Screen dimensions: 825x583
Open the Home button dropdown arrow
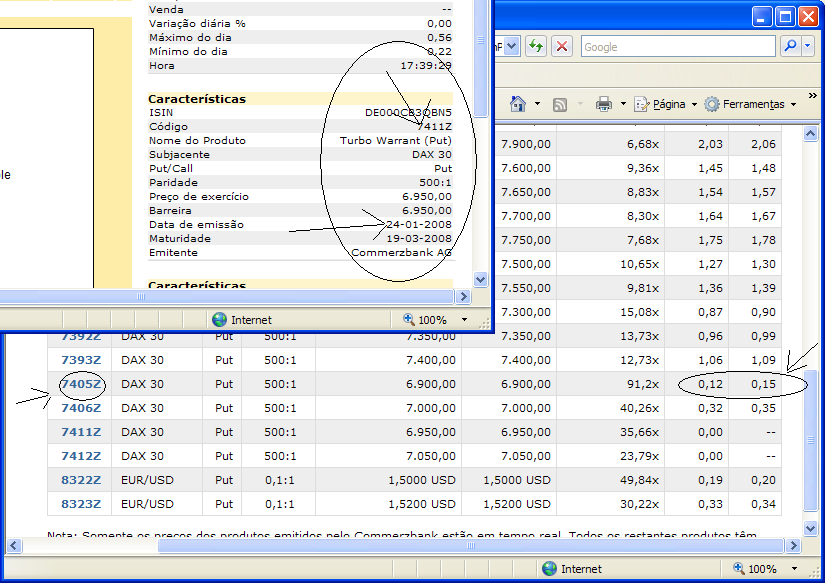point(537,104)
